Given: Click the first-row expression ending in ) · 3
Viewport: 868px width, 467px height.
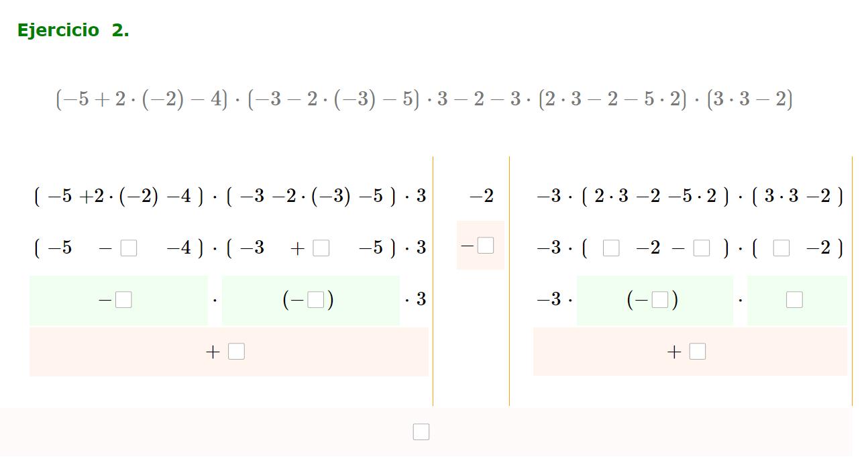Looking at the screenshot, I should [230, 196].
